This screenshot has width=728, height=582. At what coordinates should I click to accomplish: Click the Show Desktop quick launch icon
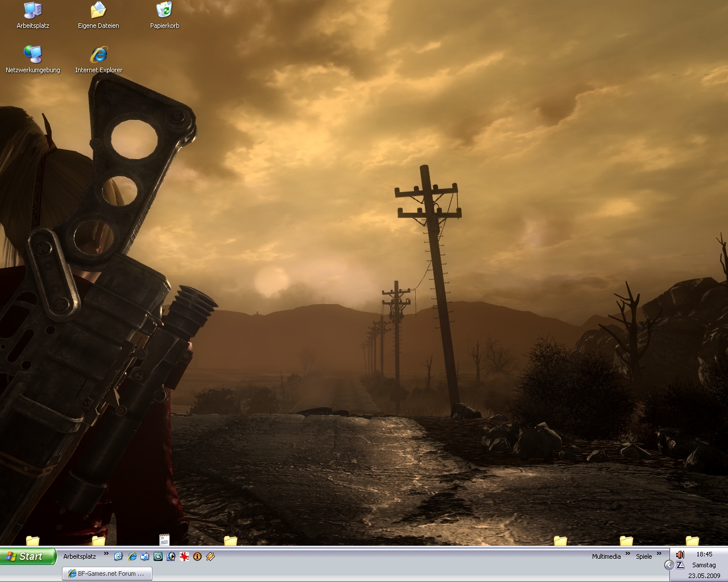click(118, 556)
